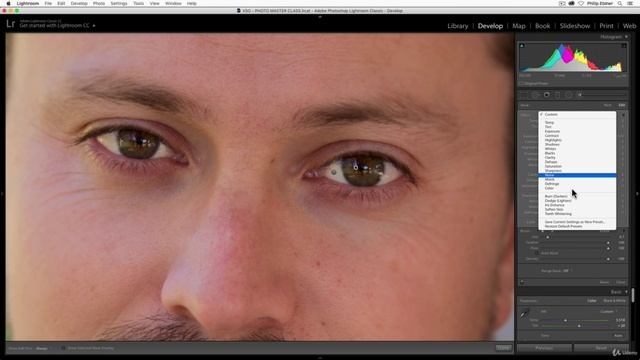The image size is (640, 360).
Task: Choose Color treatment
Action: pos(592,301)
